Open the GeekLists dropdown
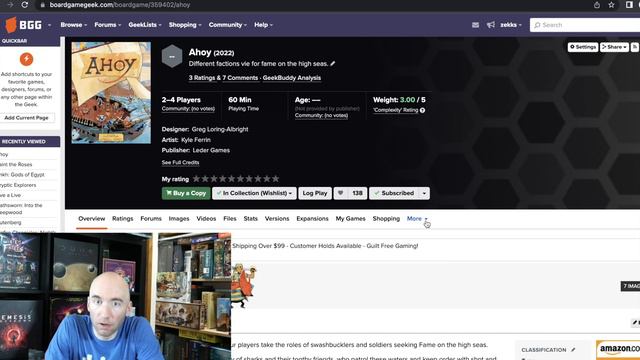This screenshot has height=360, width=640. pyautogui.click(x=145, y=25)
